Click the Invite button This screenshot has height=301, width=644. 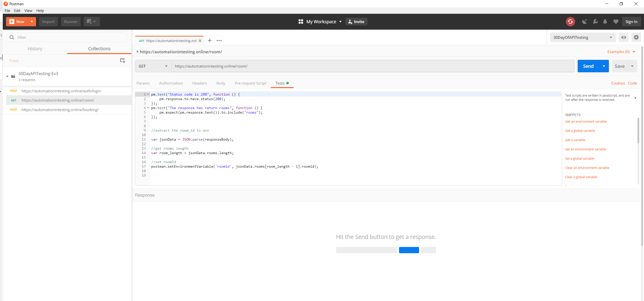click(x=356, y=22)
